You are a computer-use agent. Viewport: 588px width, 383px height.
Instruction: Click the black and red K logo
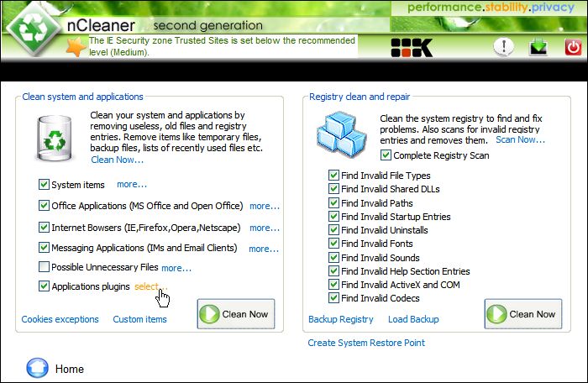[412, 48]
